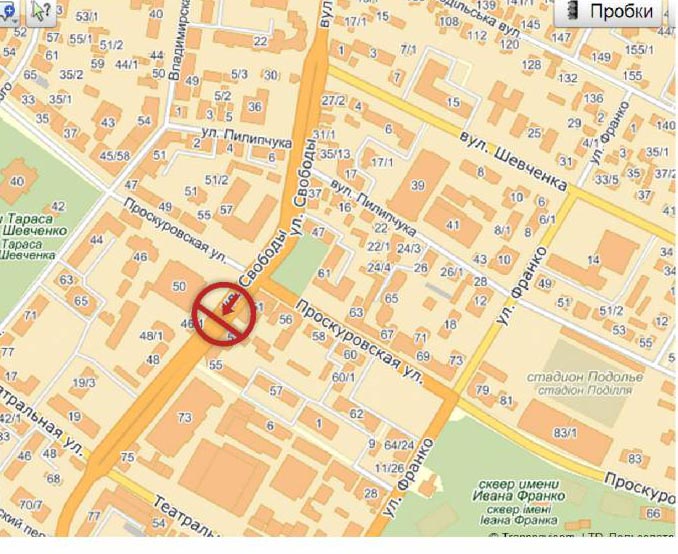Select building 36 on the map

pyautogui.click(x=255, y=106)
